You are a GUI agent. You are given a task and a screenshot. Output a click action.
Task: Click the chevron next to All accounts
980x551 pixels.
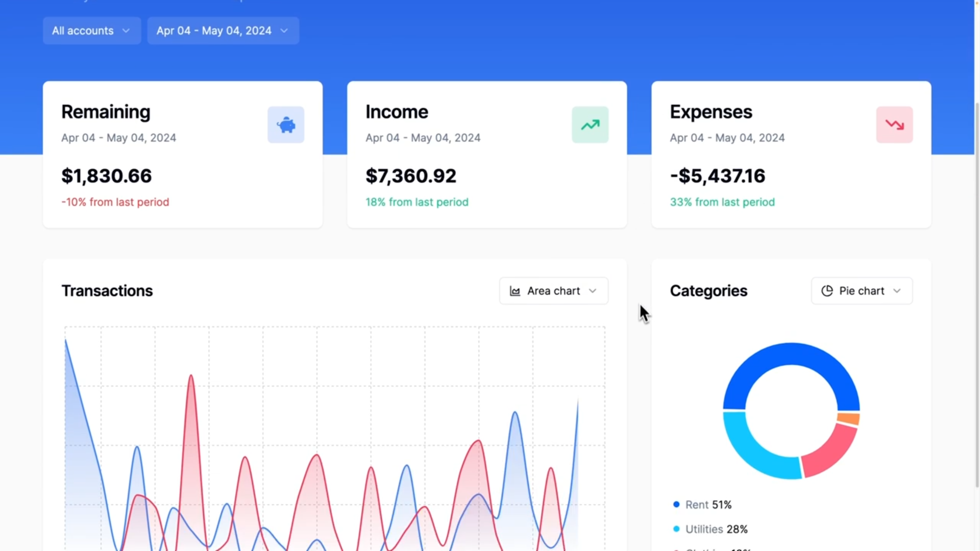pos(126,31)
